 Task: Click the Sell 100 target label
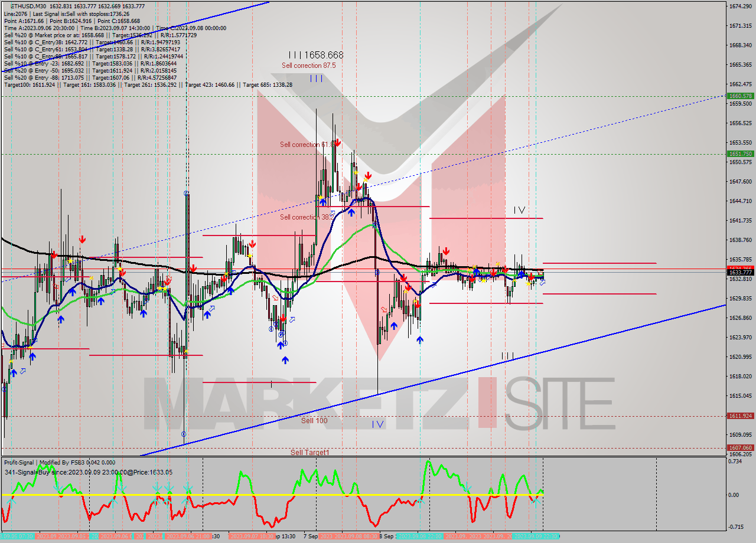(x=314, y=420)
